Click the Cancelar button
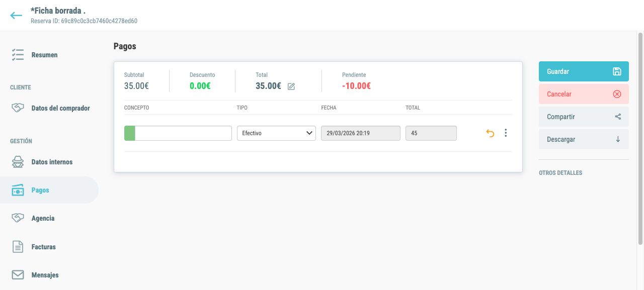 pos(584,94)
